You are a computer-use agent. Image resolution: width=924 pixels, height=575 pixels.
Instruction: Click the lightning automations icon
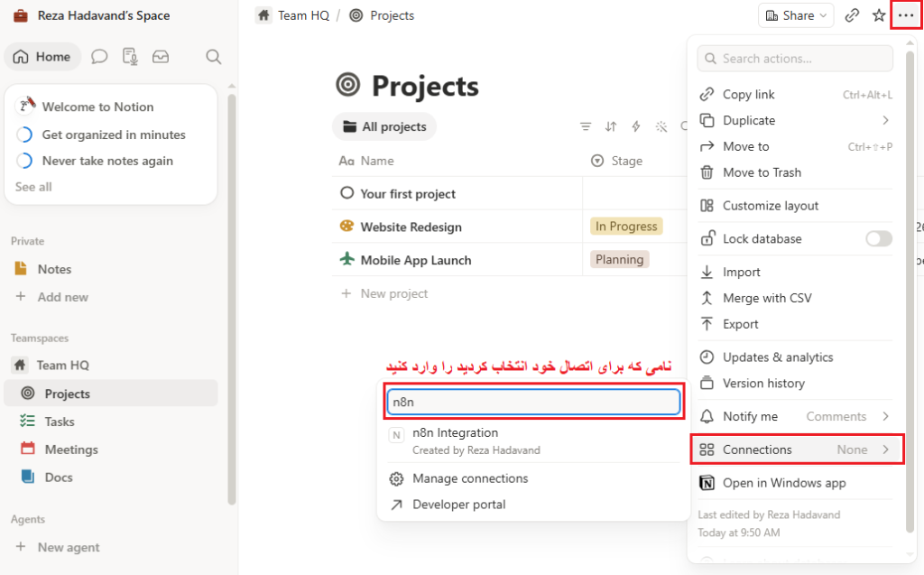pyautogui.click(x=636, y=126)
